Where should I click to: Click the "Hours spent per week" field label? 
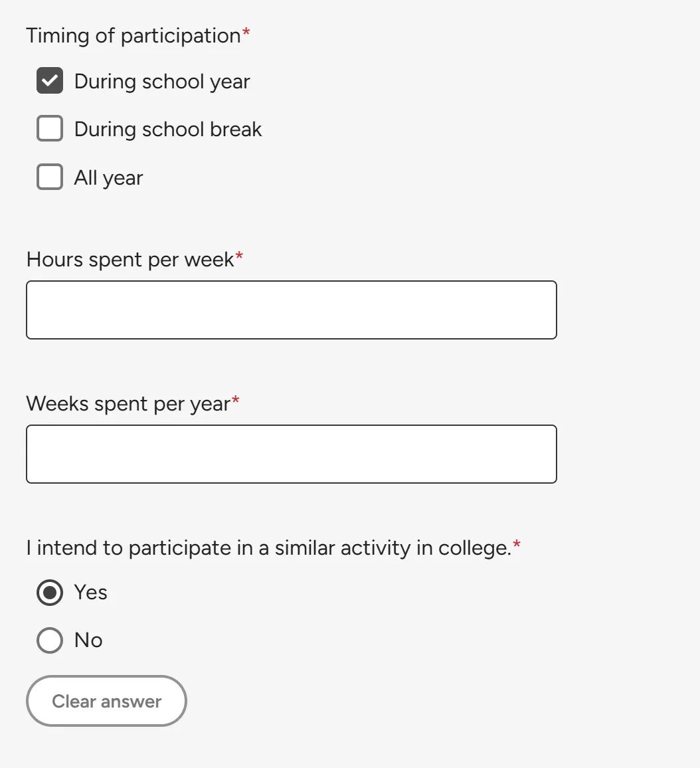(x=130, y=260)
